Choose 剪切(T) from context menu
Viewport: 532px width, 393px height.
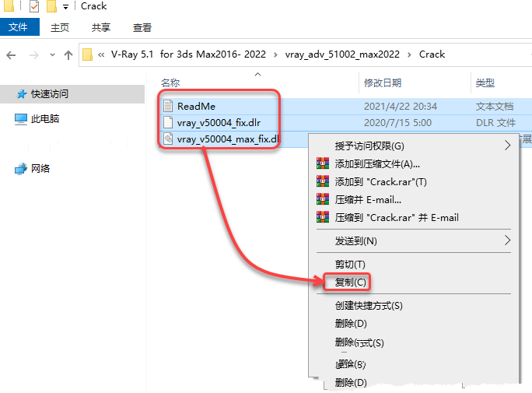click(x=414, y=265)
